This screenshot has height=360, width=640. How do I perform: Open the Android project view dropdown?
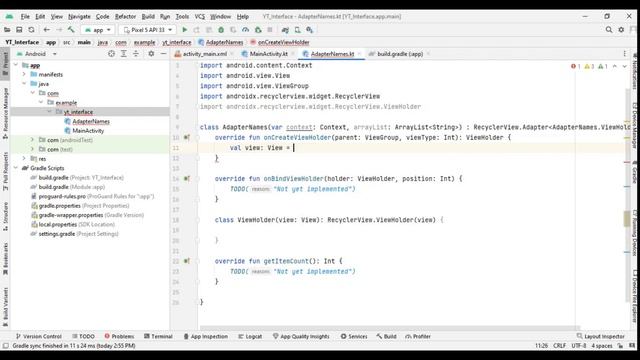(36, 54)
